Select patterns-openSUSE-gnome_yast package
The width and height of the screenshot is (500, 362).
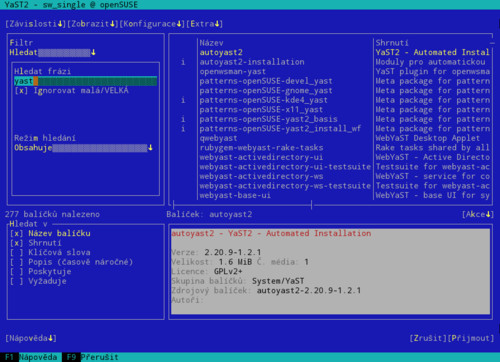coord(331,90)
